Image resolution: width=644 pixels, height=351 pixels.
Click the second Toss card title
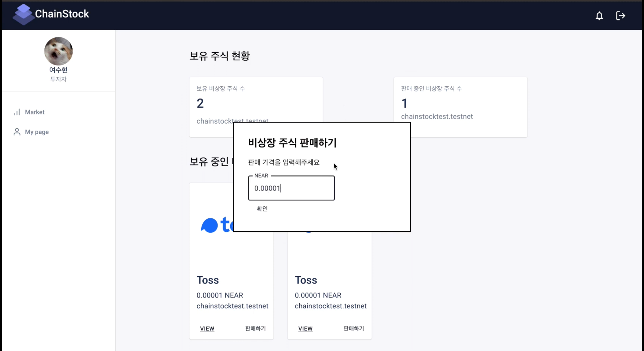(x=306, y=280)
